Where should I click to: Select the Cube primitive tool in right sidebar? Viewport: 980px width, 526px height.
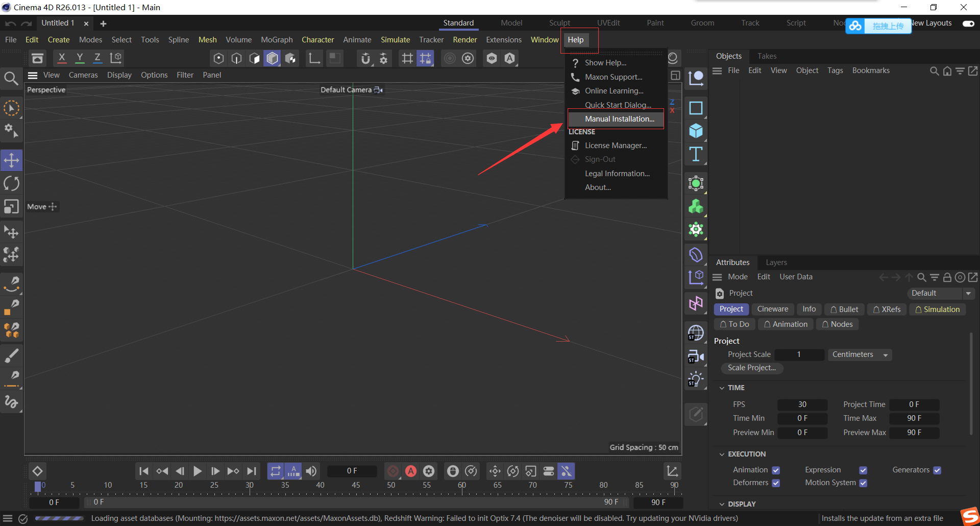point(696,131)
